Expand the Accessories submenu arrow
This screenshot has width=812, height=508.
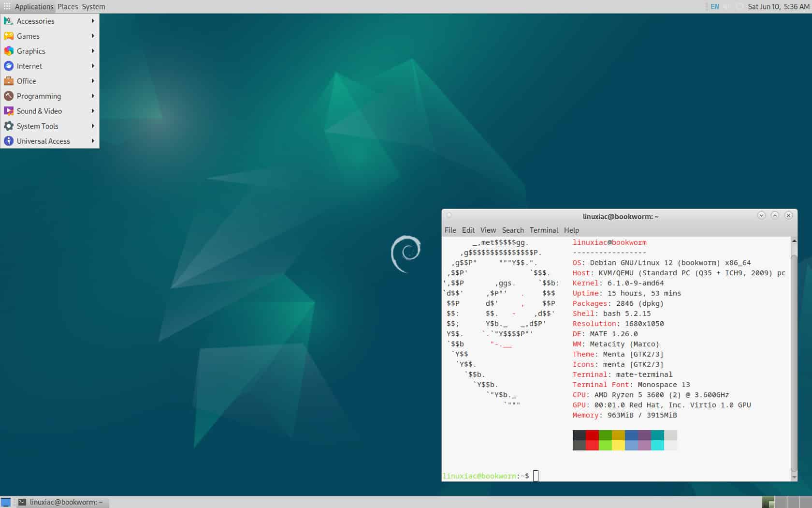pyautogui.click(x=93, y=21)
